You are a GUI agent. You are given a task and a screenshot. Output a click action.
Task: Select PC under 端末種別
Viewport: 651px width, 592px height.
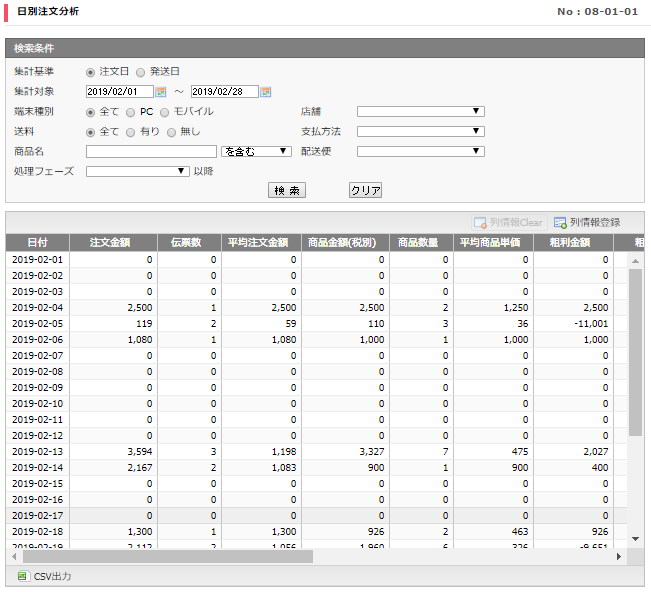click(x=130, y=113)
